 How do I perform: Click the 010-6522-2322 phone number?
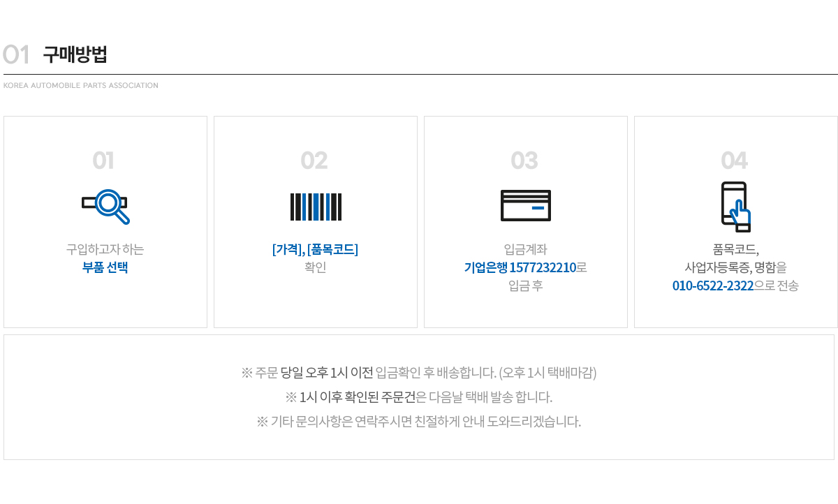pos(713,286)
